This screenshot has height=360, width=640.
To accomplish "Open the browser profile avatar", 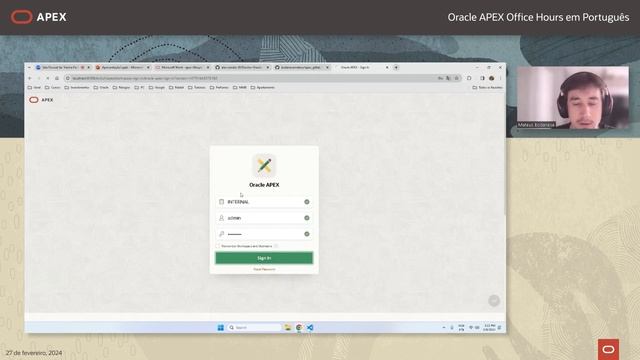I will (491, 78).
